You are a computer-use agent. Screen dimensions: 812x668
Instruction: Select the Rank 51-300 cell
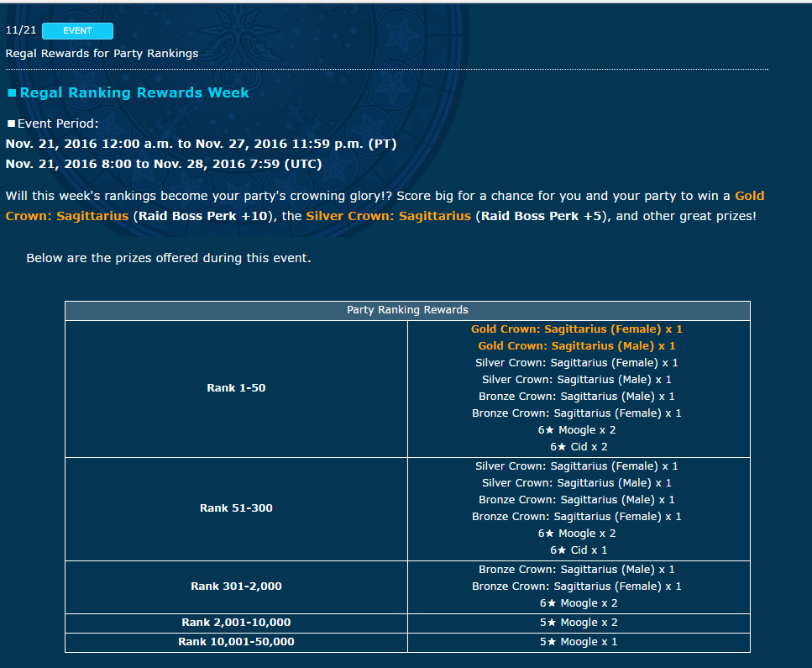pos(236,508)
